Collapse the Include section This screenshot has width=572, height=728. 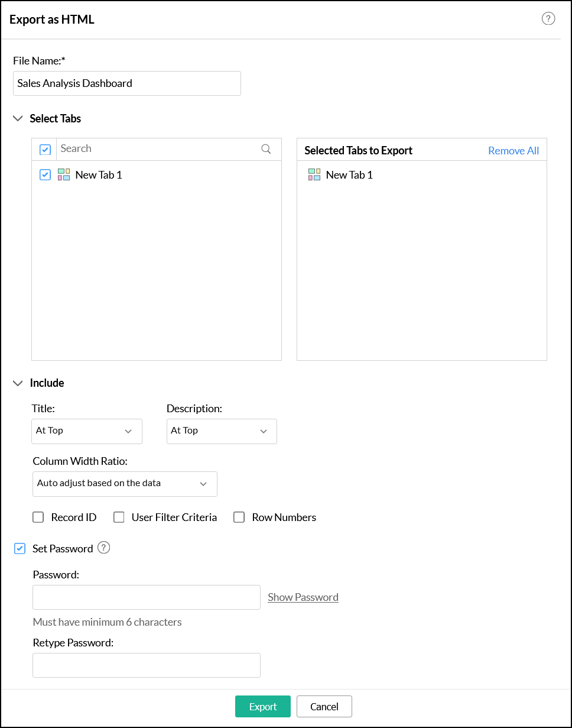[x=18, y=383]
